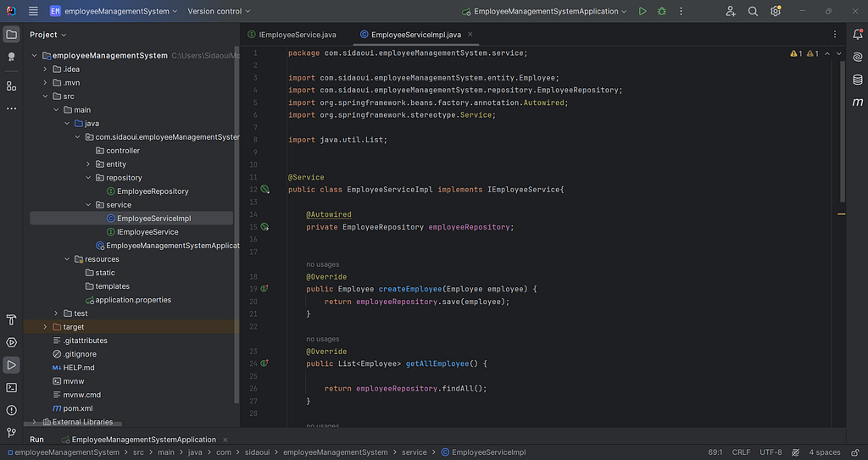
Task: Collapse the src folder
Action: point(46,97)
